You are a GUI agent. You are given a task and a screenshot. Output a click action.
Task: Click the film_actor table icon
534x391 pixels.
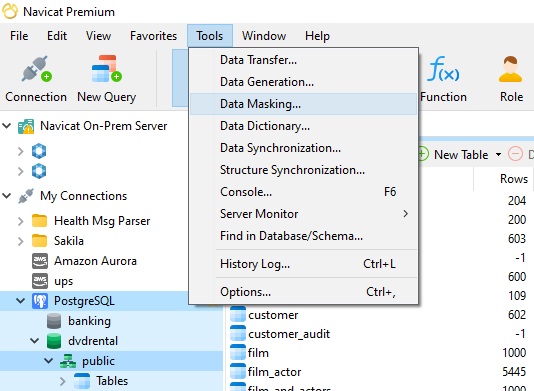tap(238, 372)
